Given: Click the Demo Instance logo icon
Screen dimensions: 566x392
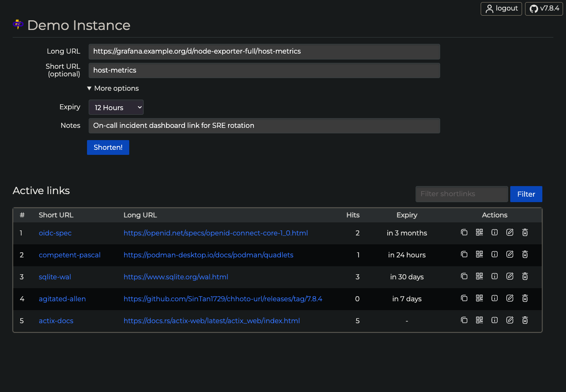Looking at the screenshot, I should click(18, 24).
